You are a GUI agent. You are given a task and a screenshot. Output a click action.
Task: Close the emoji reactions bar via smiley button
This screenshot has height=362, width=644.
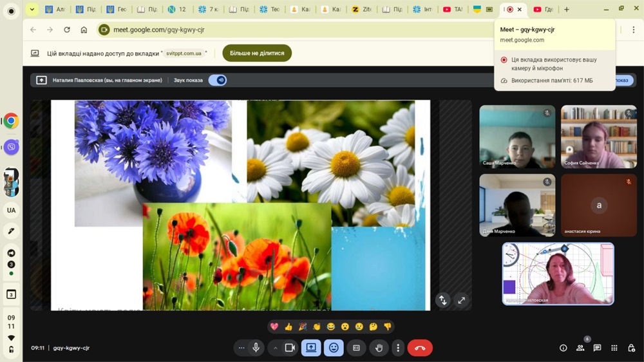point(334,348)
